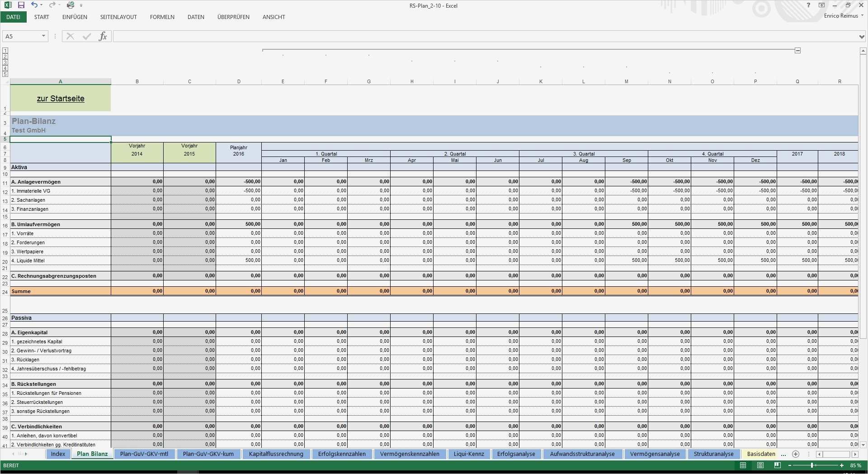This screenshot has width=868, height=474.
Task: Click the zur Startseite link
Action: tap(60, 98)
